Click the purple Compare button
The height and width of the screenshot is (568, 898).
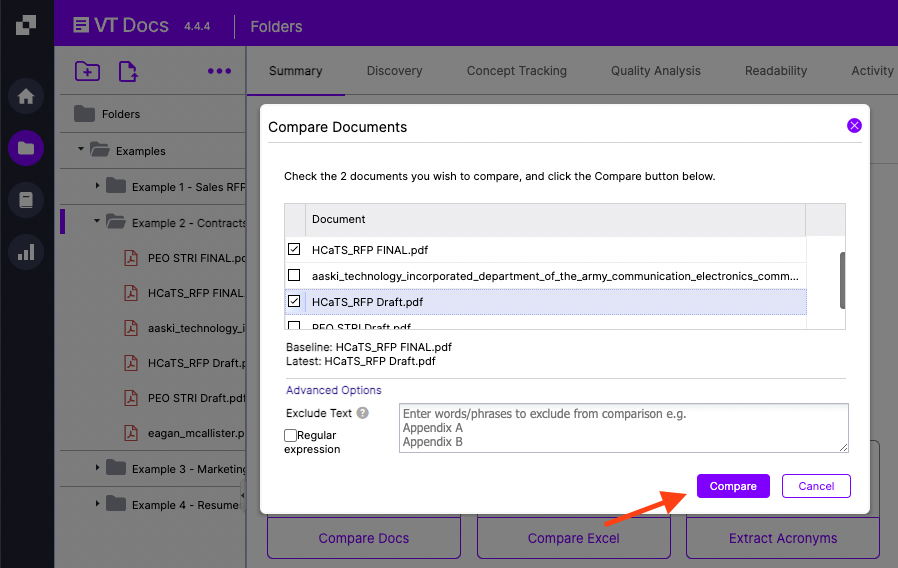coord(733,486)
